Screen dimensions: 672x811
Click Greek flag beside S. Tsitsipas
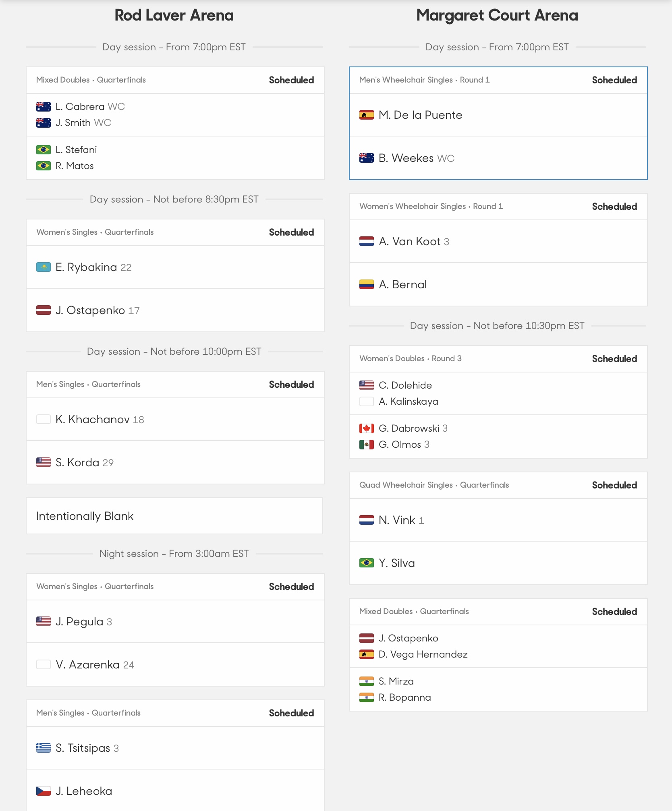click(x=44, y=748)
